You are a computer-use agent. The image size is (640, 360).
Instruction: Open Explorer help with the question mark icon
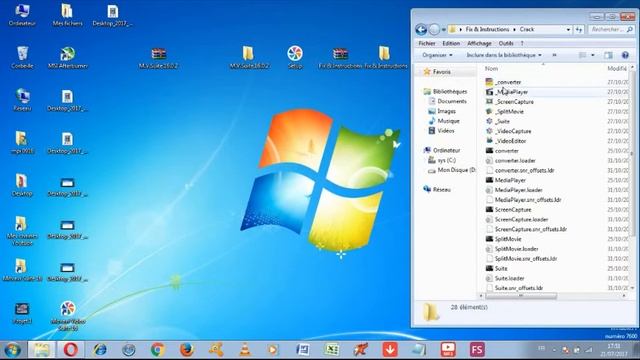point(625,55)
